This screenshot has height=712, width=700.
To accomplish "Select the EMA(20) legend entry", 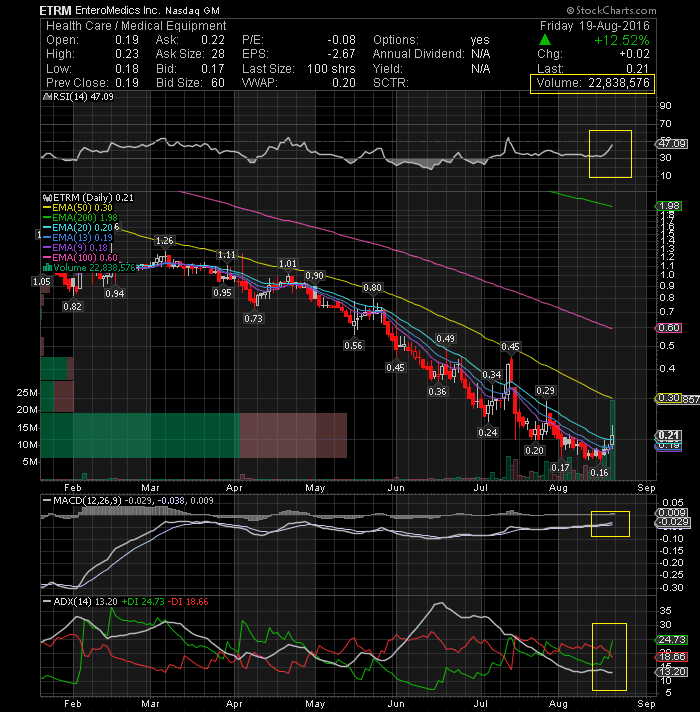I will tap(78, 227).
